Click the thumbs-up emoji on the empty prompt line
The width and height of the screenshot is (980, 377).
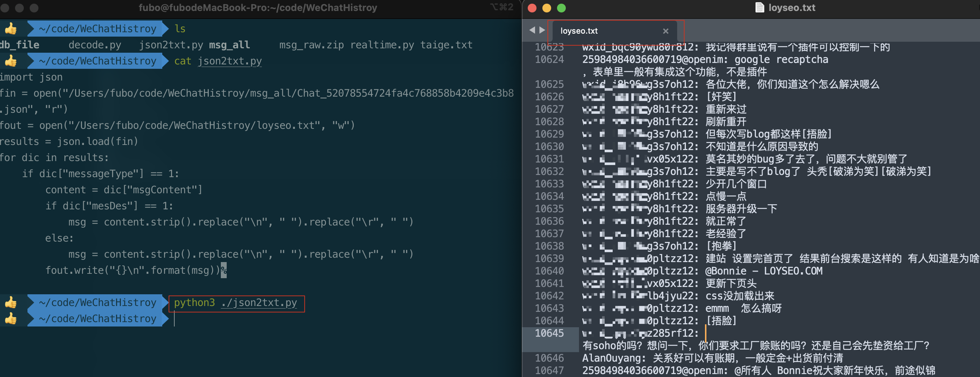click(11, 319)
